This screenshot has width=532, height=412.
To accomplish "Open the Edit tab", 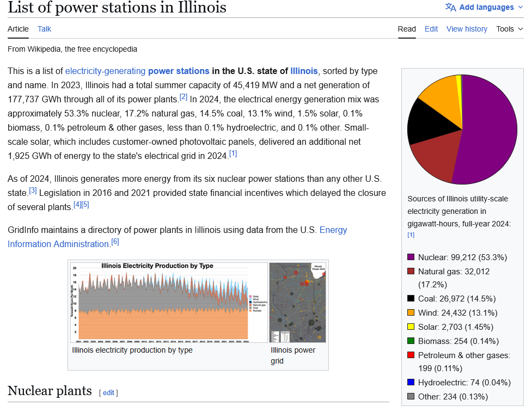I will (431, 29).
